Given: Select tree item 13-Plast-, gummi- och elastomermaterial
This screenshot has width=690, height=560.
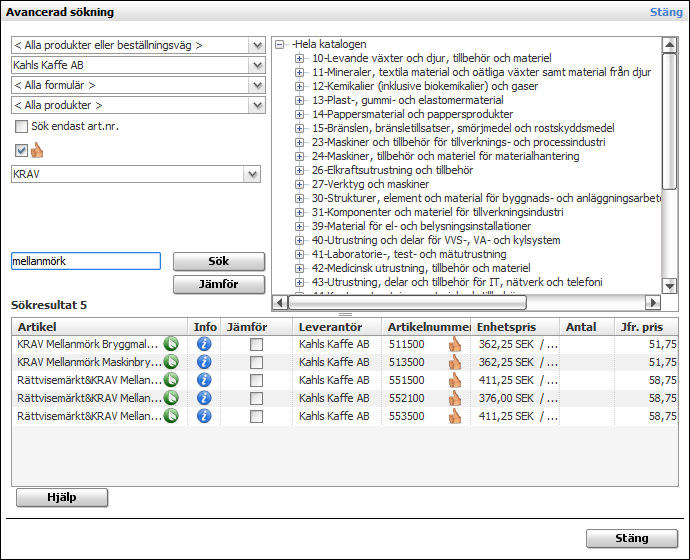Looking at the screenshot, I should click(x=407, y=100).
